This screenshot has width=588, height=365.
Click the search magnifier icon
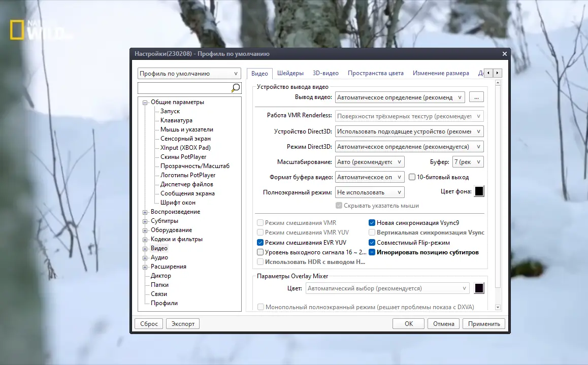point(235,88)
